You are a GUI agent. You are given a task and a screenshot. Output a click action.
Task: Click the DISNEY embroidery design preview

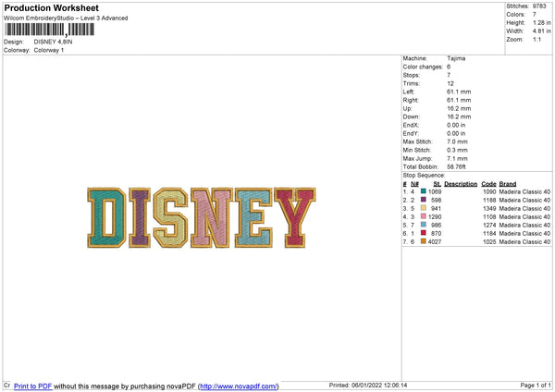coord(202,217)
